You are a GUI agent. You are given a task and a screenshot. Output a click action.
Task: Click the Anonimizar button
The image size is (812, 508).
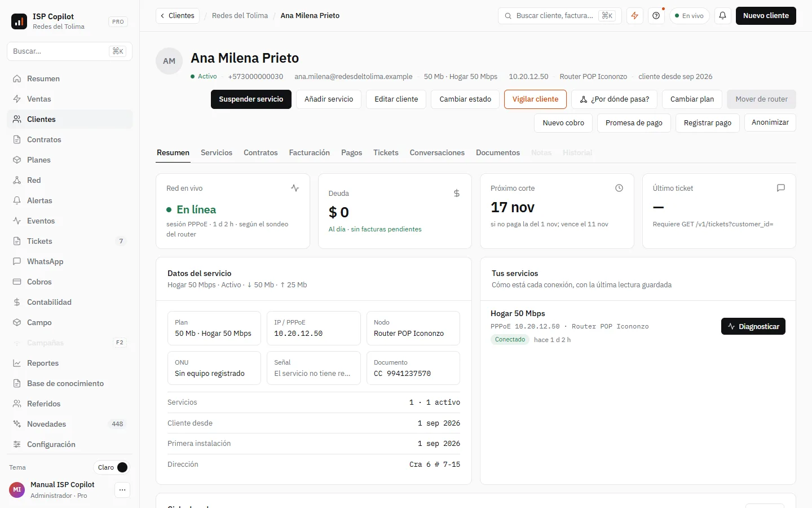tap(770, 122)
